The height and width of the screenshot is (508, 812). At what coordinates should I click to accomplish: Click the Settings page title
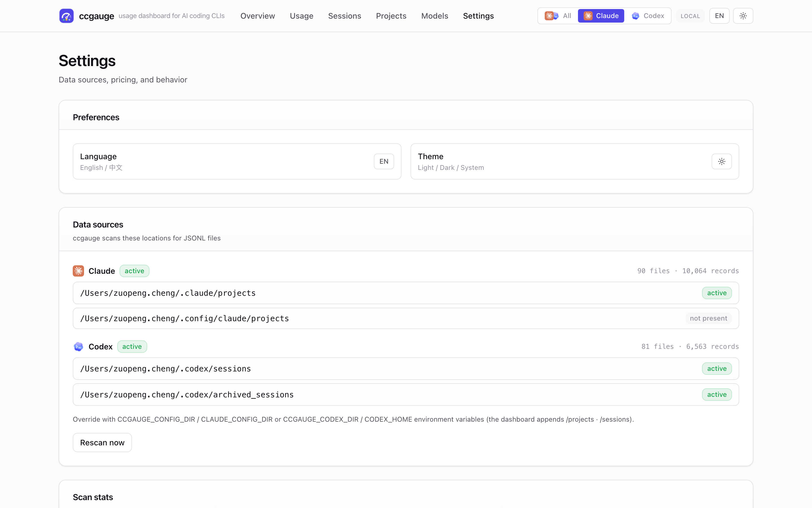point(87,61)
